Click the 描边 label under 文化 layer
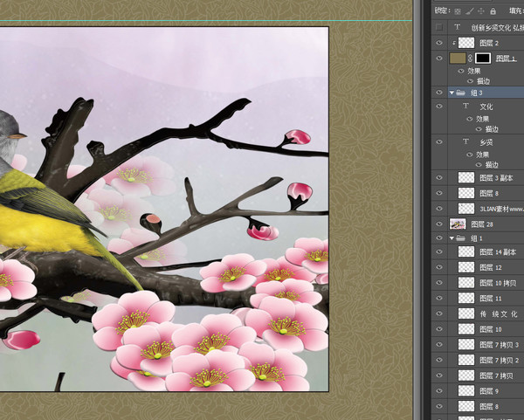This screenshot has height=420, width=524. [x=492, y=129]
